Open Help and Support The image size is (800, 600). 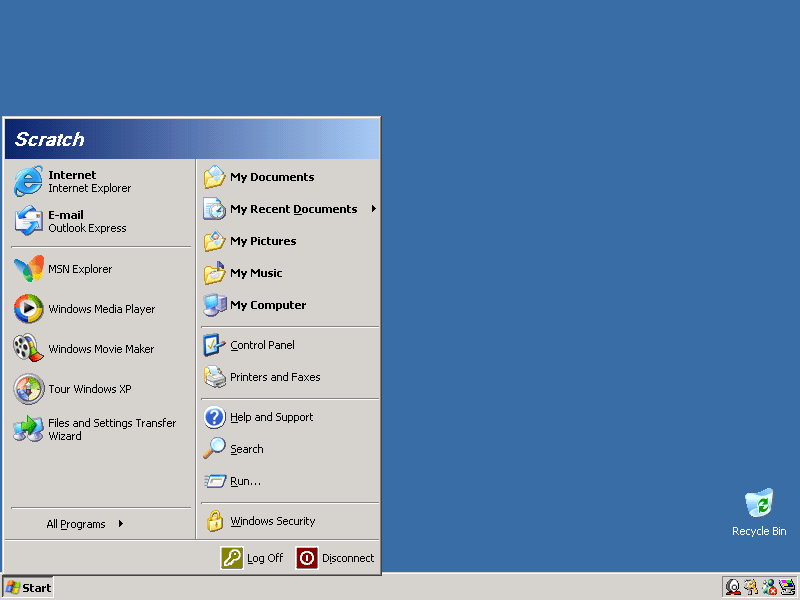pos(271,417)
